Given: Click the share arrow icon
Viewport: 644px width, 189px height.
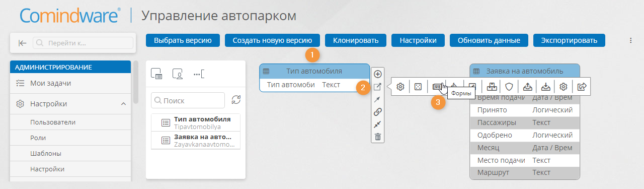Looking at the screenshot, I should (582, 87).
